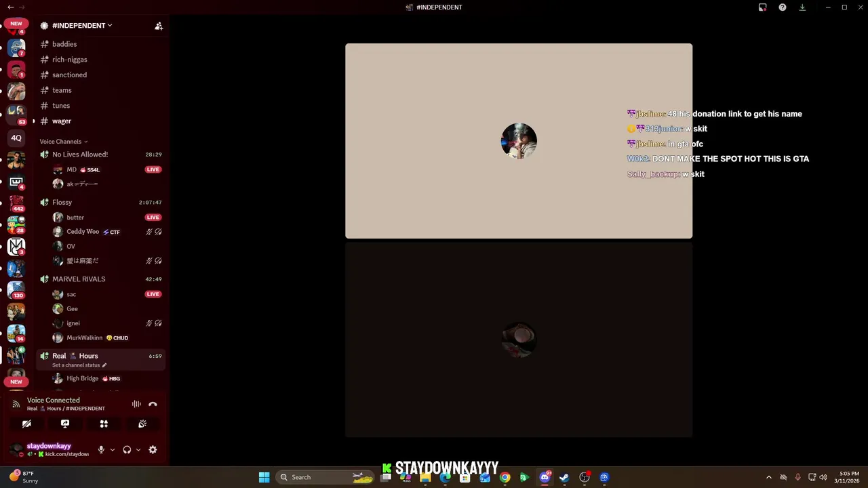Open the Help question mark icon
This screenshot has height=488, width=868.
pos(783,7)
